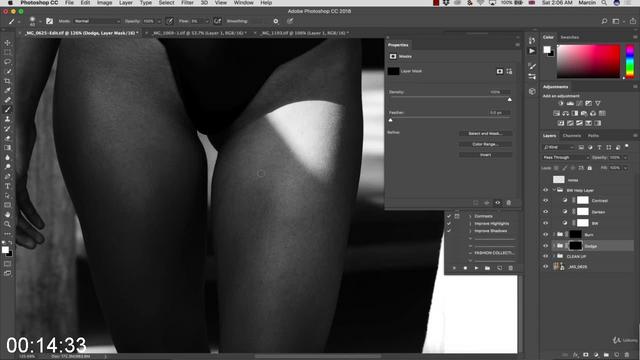
Task: Hide the BW adjustment layer
Action: (546, 223)
